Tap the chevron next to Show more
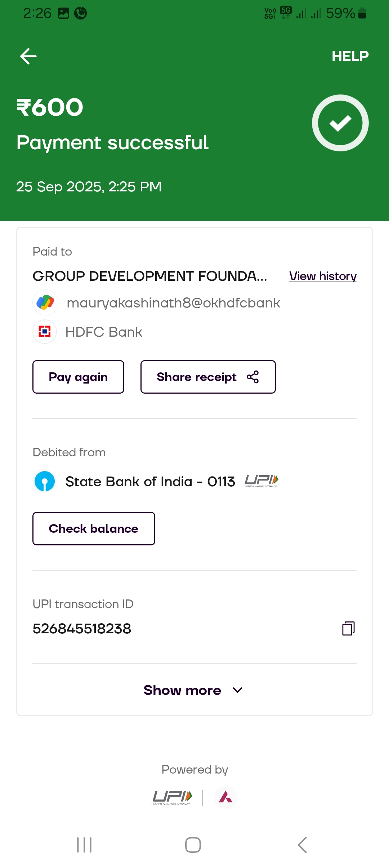 238,690
